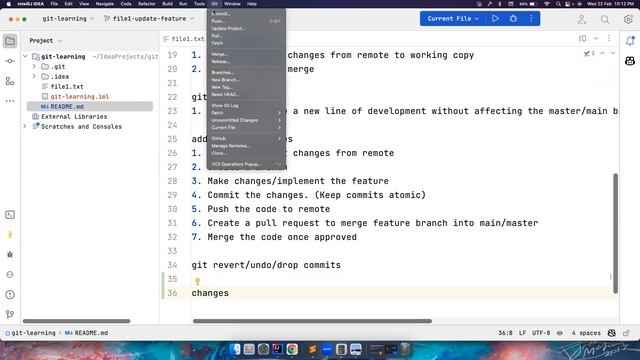Image resolution: width=640 pixels, height=360 pixels.
Task: Click git-learning breadcrumb in status bar
Action: 30,333
